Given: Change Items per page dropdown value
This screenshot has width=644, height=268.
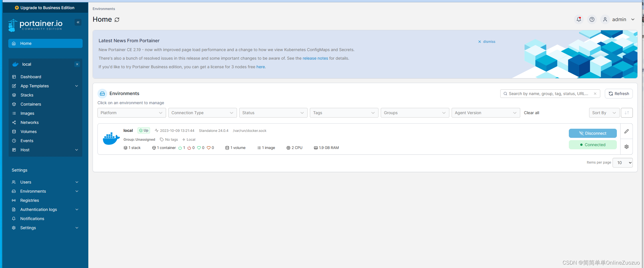Looking at the screenshot, I should [x=623, y=163].
